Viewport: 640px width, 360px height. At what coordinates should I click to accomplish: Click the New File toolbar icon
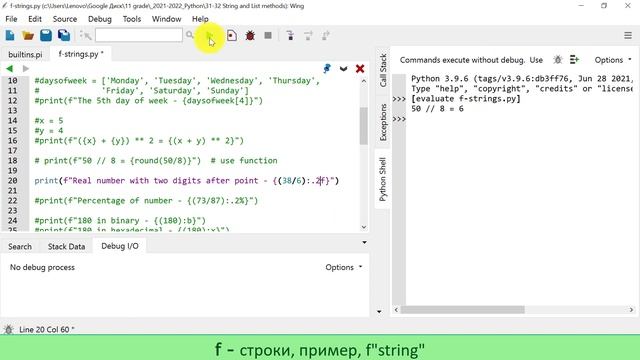point(10,36)
